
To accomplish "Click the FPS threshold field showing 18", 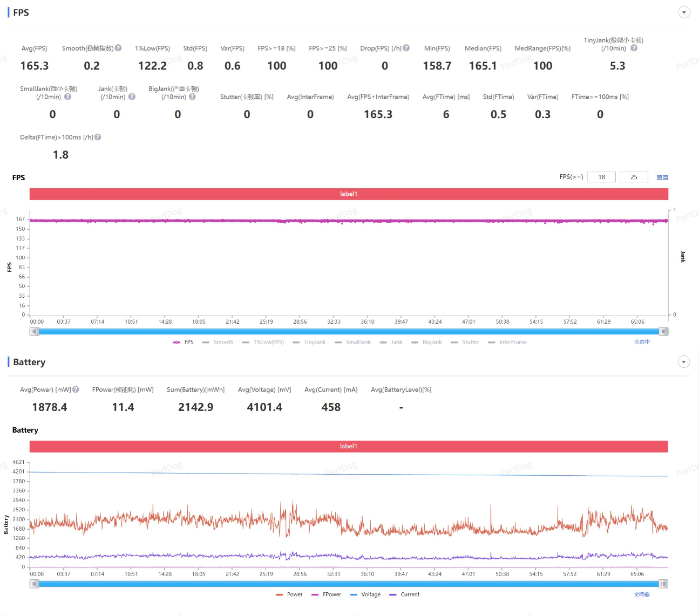I will pyautogui.click(x=601, y=177).
